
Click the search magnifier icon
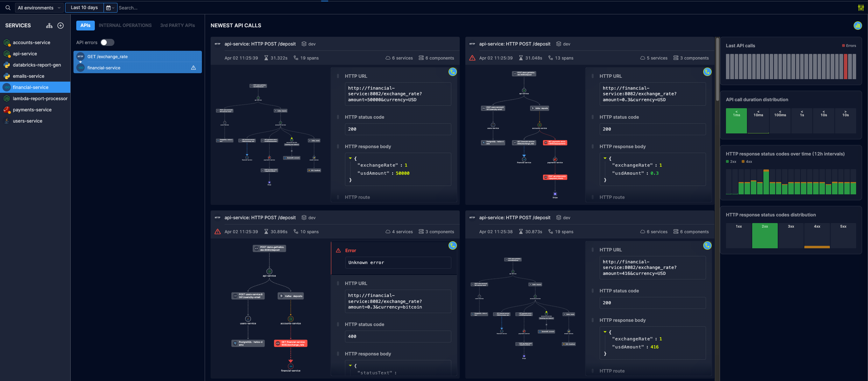click(8, 7)
